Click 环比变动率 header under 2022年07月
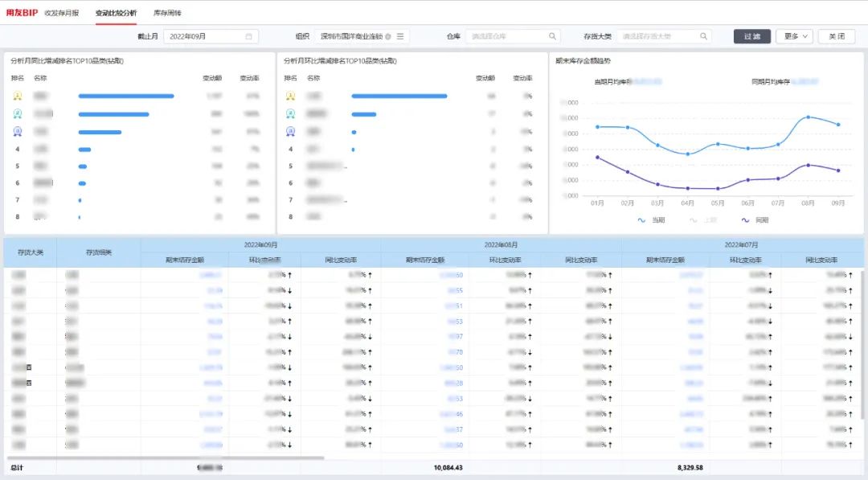The width and height of the screenshot is (868, 480). click(x=746, y=261)
